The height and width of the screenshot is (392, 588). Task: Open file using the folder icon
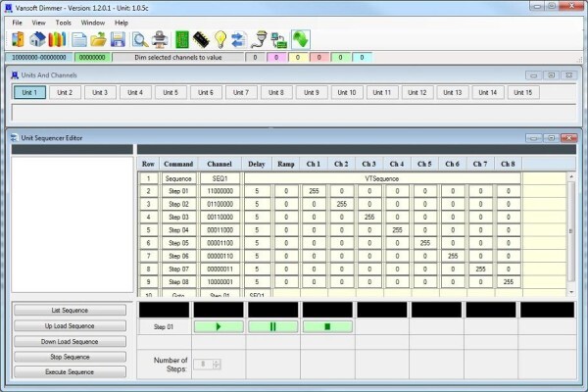98,39
